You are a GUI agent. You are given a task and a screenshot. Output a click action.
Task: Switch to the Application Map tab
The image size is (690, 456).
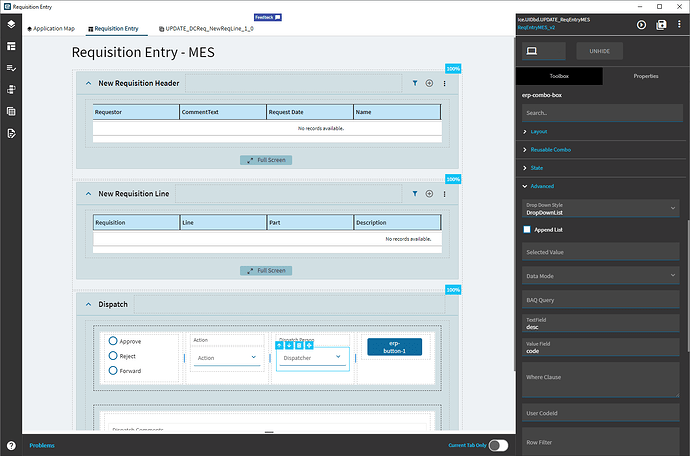coord(51,29)
